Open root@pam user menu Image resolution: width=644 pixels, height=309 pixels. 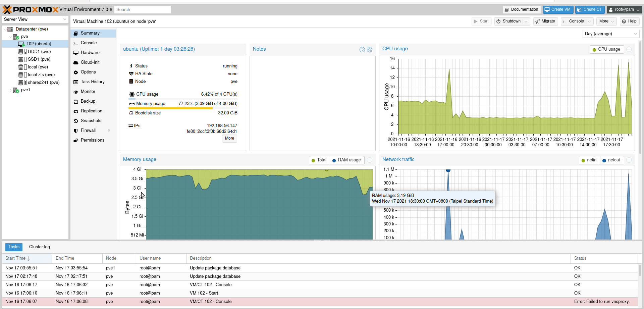[624, 10]
